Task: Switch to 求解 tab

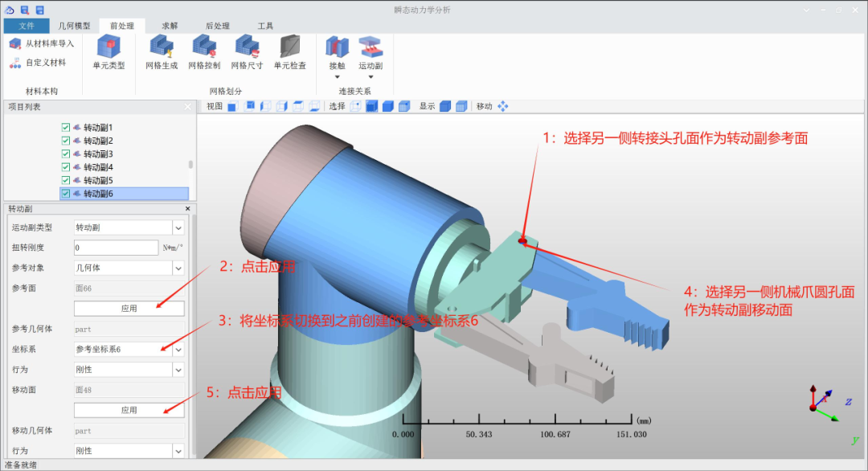Action: coord(170,26)
